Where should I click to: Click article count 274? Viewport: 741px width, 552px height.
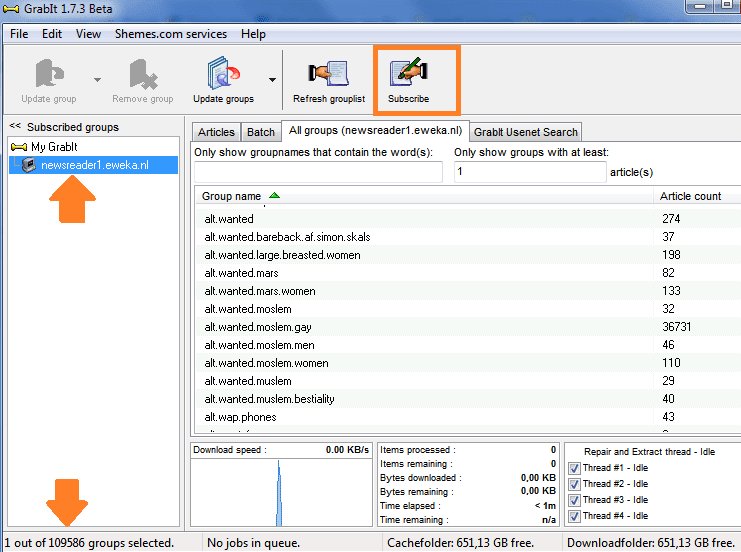click(671, 219)
